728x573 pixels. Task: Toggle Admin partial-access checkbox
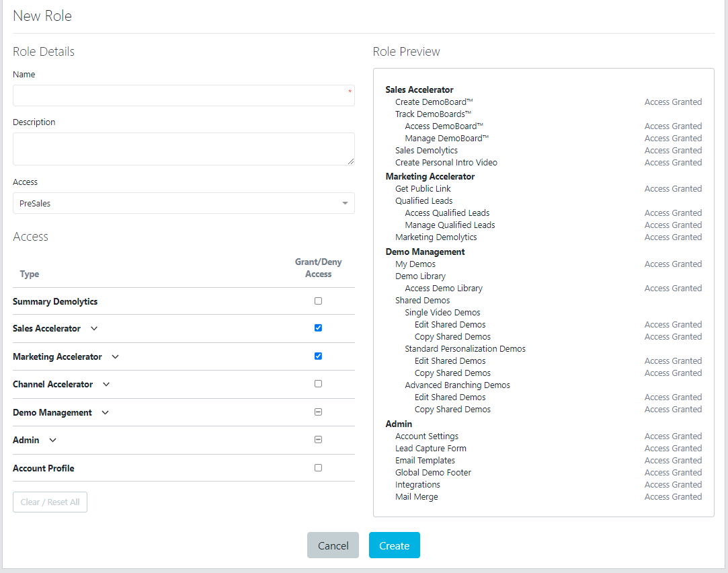point(318,439)
